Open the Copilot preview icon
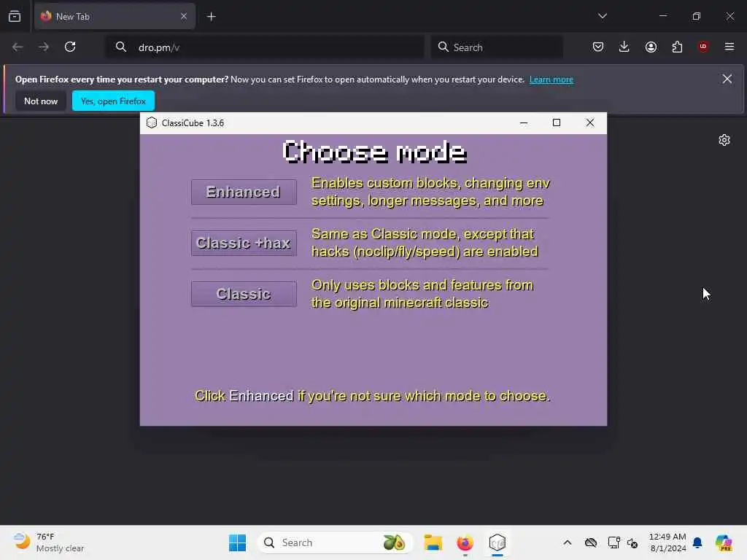The width and height of the screenshot is (747, 560). [724, 542]
